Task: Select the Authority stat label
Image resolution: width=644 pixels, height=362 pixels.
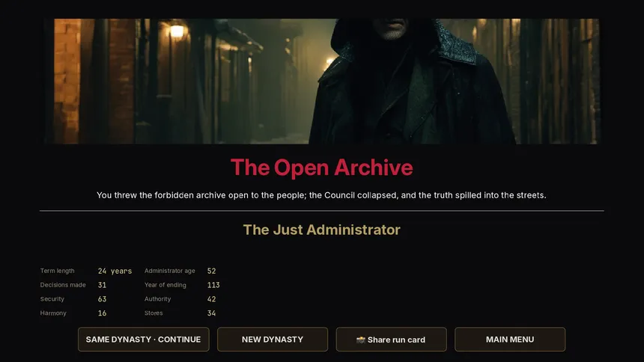Action: point(157,299)
